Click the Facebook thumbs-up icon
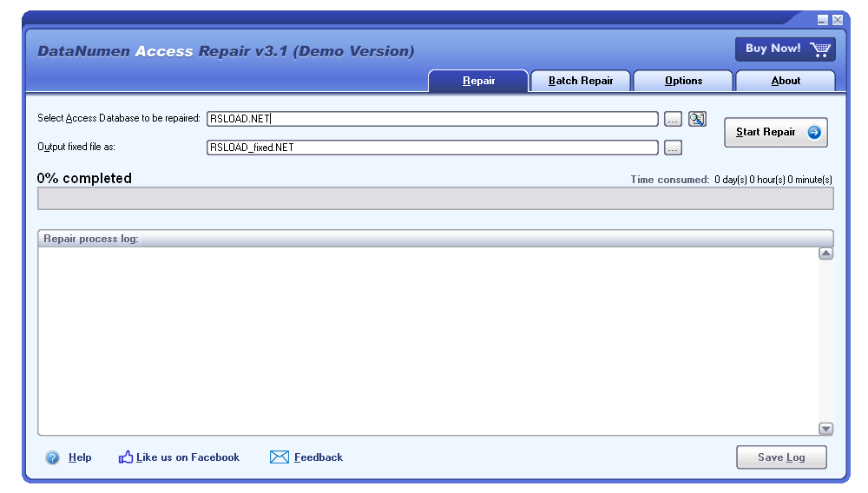The height and width of the screenshot is (493, 868). pos(126,457)
